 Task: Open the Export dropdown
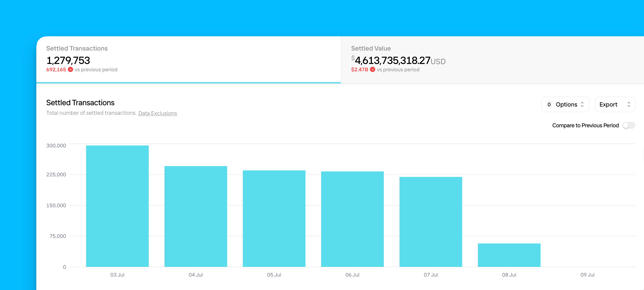(x=615, y=105)
